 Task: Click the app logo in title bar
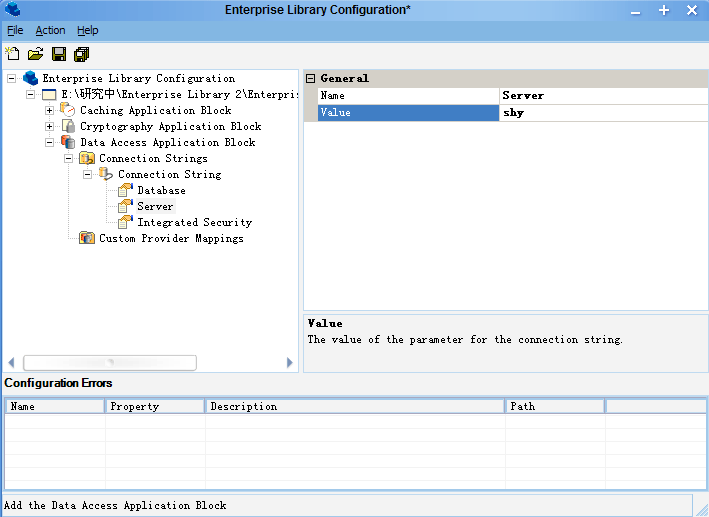pyautogui.click(x=13, y=9)
